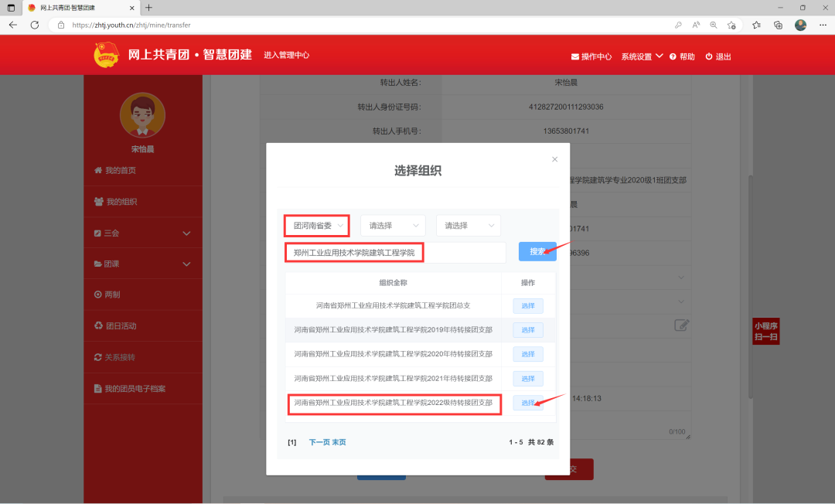Refresh the page with browser reload icon

(35, 25)
